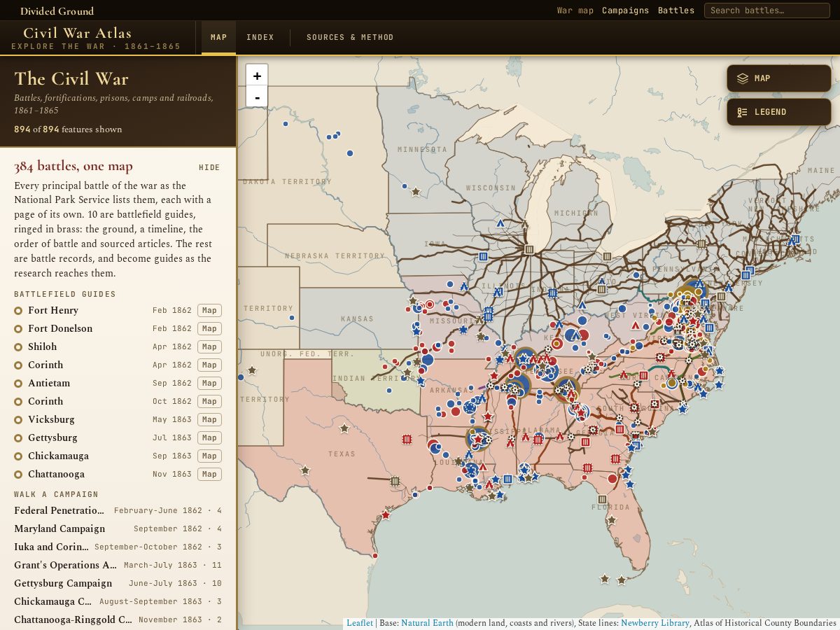
Task: Click the Divided Ground site title
Action: (57, 10)
